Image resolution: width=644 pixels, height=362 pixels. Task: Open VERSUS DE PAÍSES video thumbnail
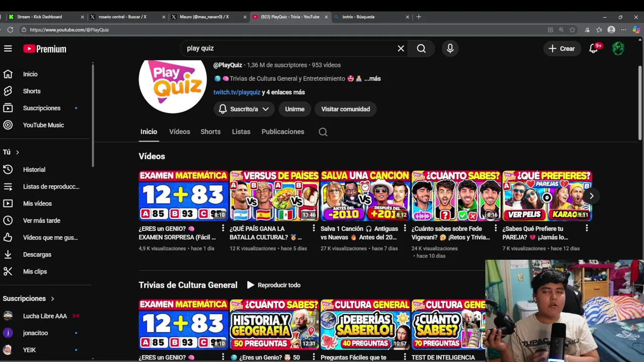coord(274,196)
